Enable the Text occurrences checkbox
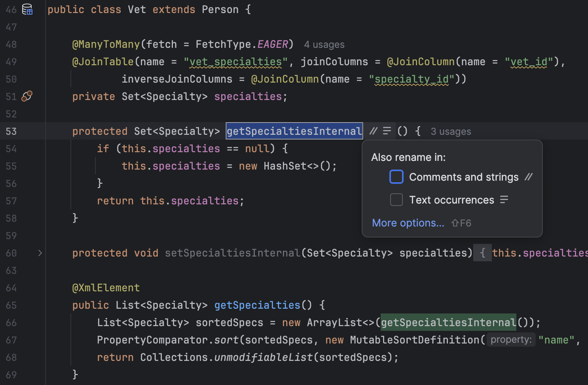 tap(396, 200)
